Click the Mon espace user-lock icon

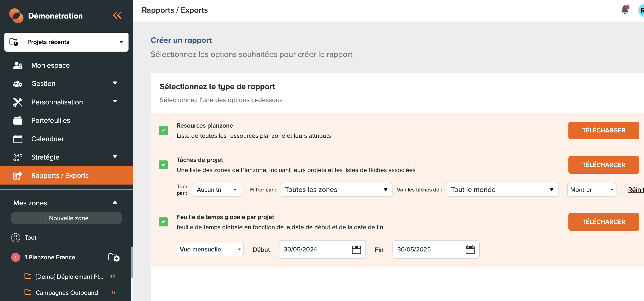tap(18, 65)
